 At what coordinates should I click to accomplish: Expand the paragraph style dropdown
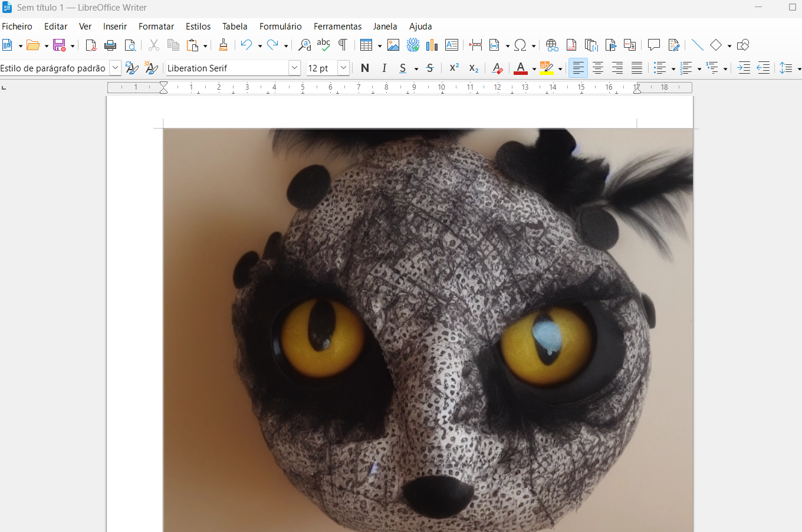pos(116,68)
